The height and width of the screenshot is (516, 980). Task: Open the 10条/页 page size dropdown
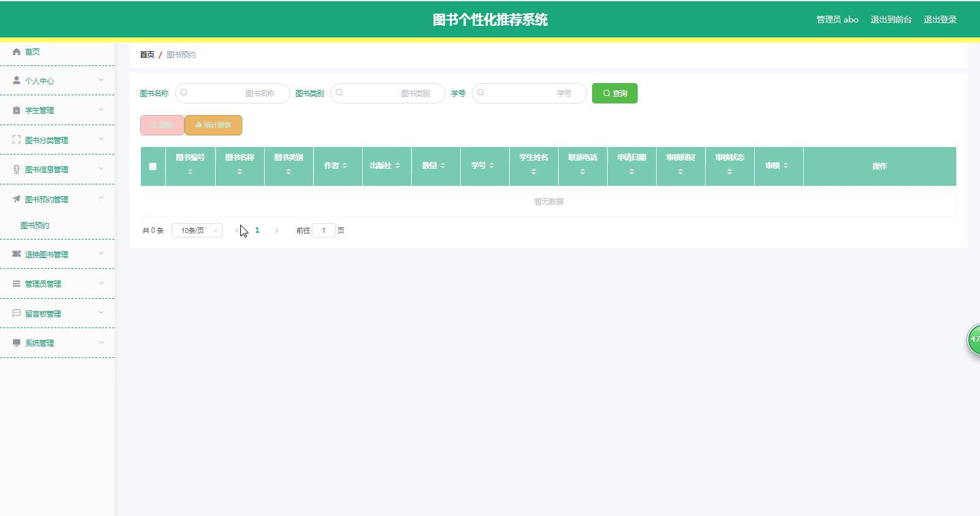point(197,231)
